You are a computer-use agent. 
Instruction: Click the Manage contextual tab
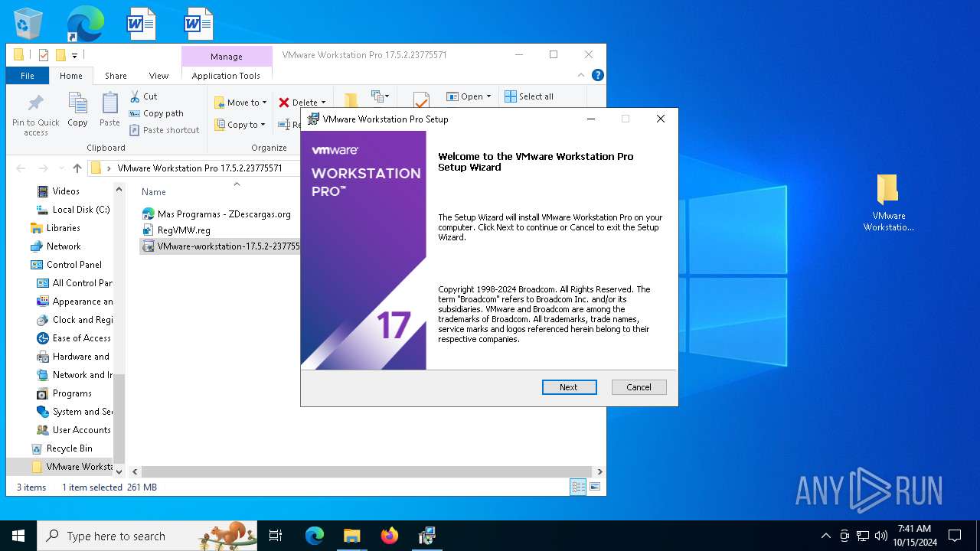point(227,57)
